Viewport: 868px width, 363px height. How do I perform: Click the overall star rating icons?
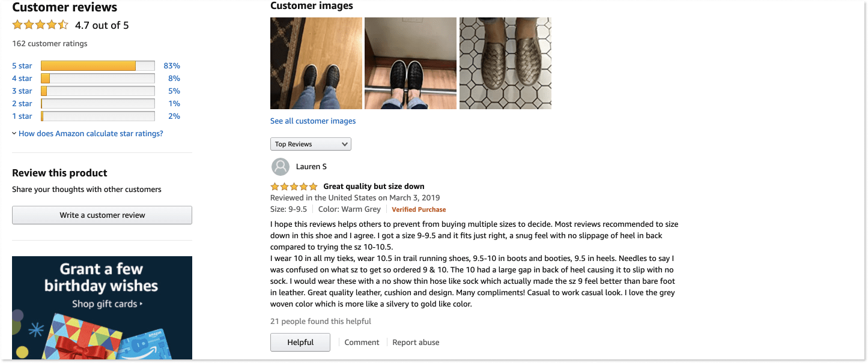coord(40,25)
